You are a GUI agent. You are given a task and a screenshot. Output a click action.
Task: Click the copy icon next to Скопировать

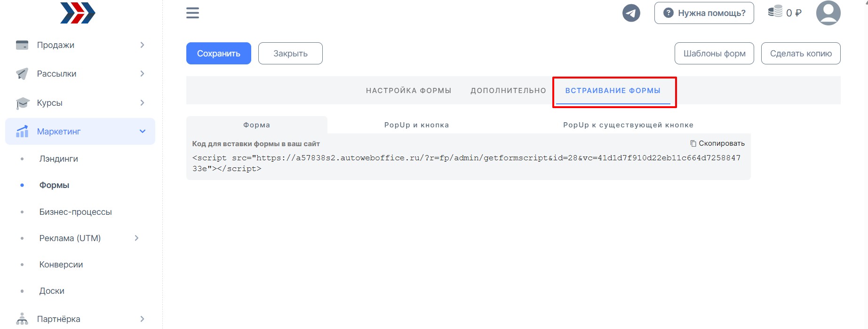click(x=693, y=143)
